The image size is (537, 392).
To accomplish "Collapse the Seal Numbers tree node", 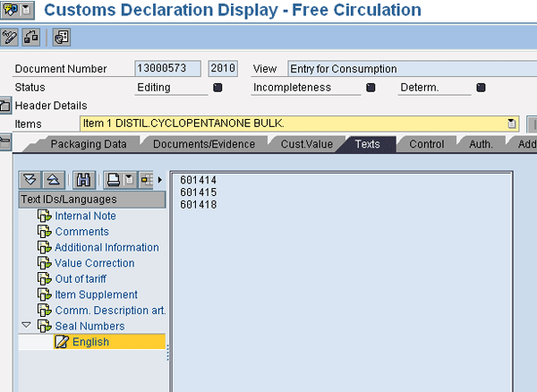I will point(26,326).
